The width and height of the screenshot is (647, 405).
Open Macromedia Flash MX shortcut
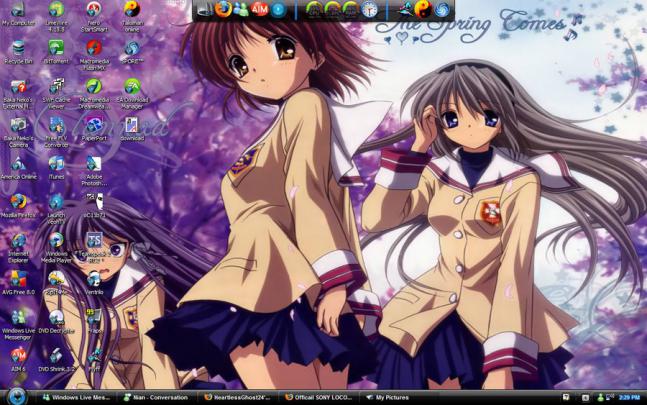94,55
